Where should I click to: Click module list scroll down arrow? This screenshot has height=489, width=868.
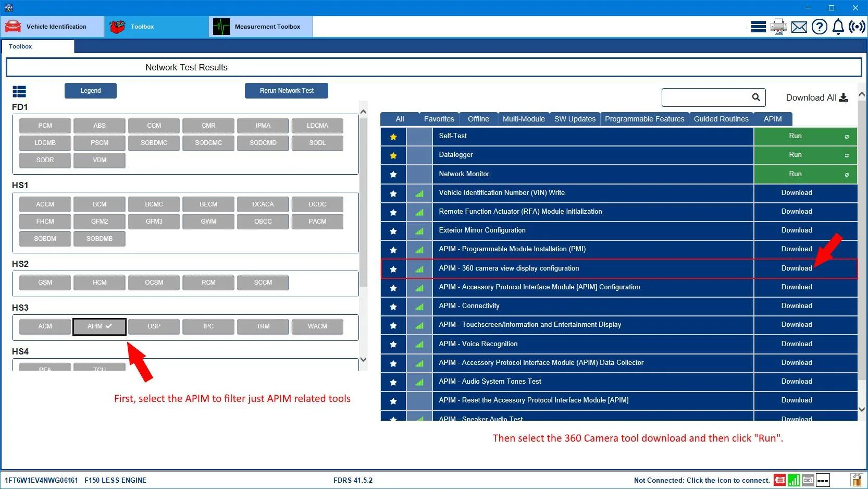pyautogui.click(x=363, y=359)
